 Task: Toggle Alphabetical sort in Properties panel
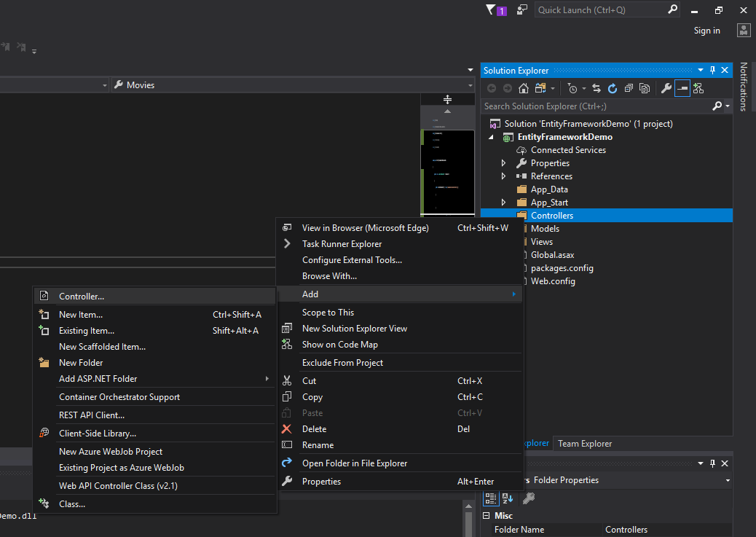coord(507,498)
